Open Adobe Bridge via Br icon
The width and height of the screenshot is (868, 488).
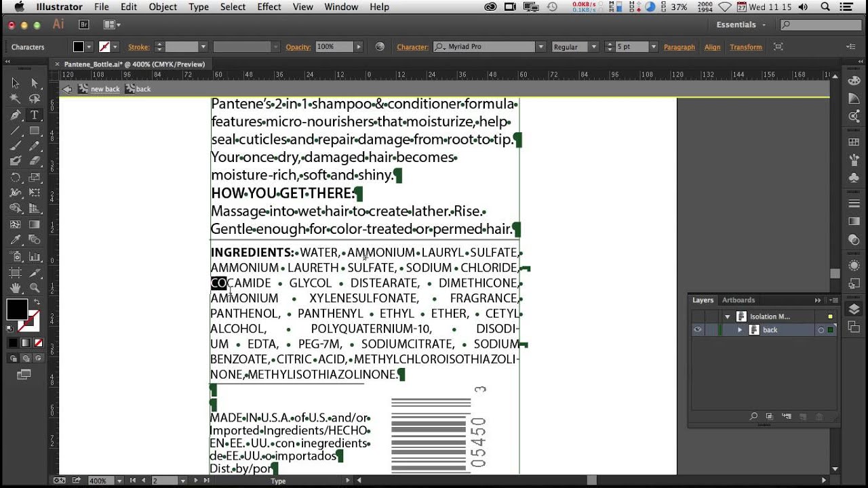click(x=84, y=24)
